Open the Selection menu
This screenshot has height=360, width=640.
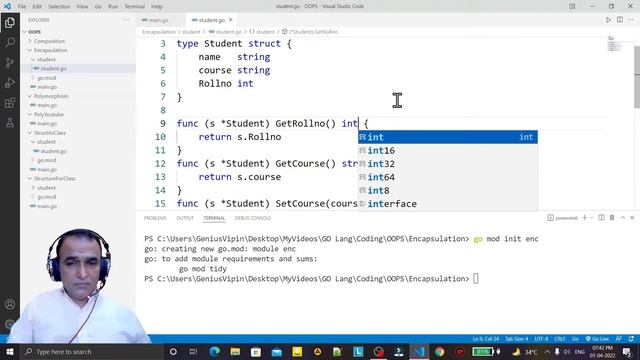point(59,7)
